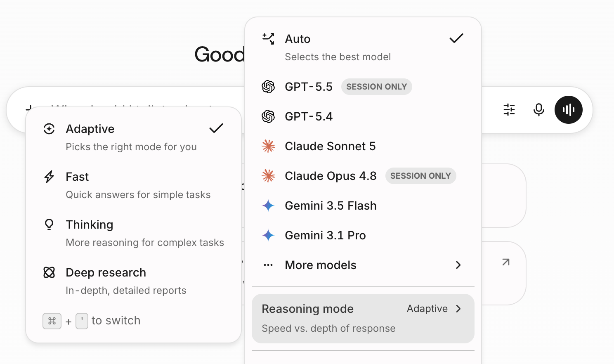Select the Thinking reasoning mode title
Image resolution: width=614 pixels, height=364 pixels.
point(90,225)
